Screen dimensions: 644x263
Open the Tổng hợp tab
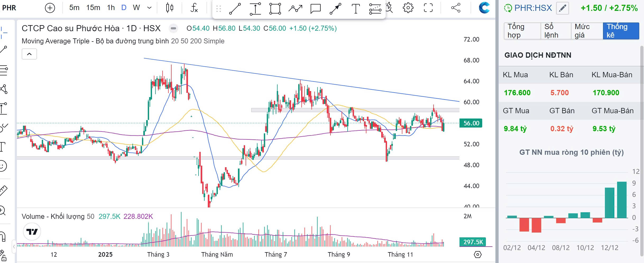(522, 31)
